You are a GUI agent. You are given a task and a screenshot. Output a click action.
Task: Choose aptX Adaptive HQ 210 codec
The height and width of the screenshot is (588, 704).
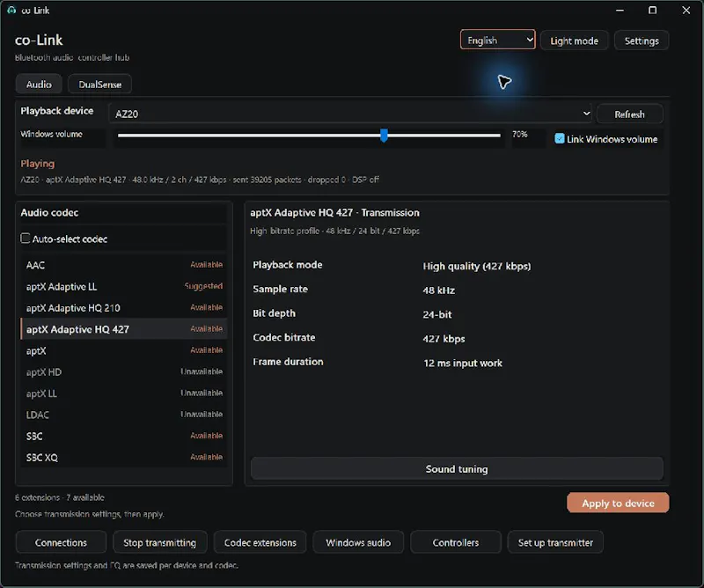click(124, 308)
